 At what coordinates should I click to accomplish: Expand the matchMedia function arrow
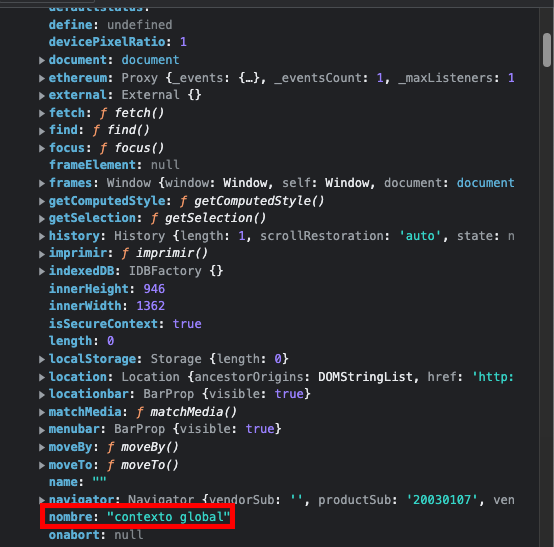(x=42, y=412)
